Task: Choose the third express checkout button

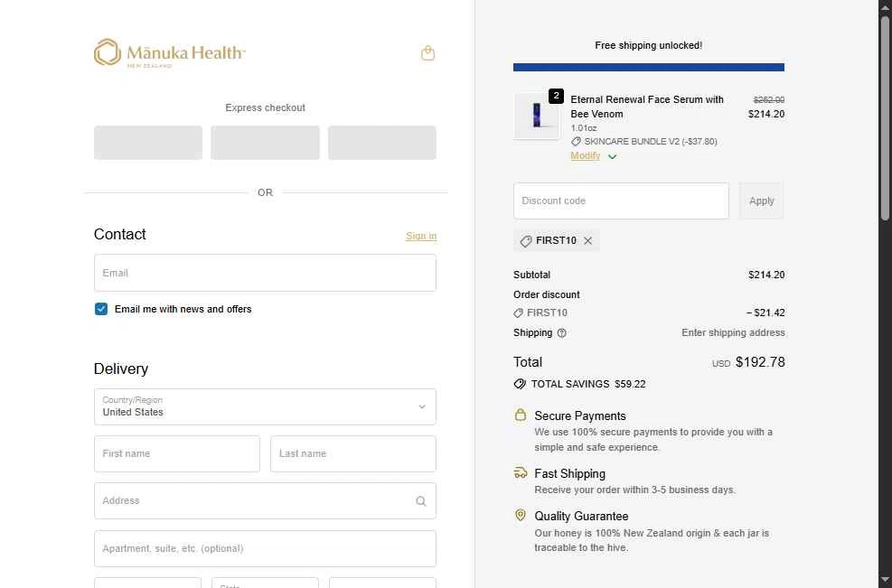Action: (x=382, y=143)
